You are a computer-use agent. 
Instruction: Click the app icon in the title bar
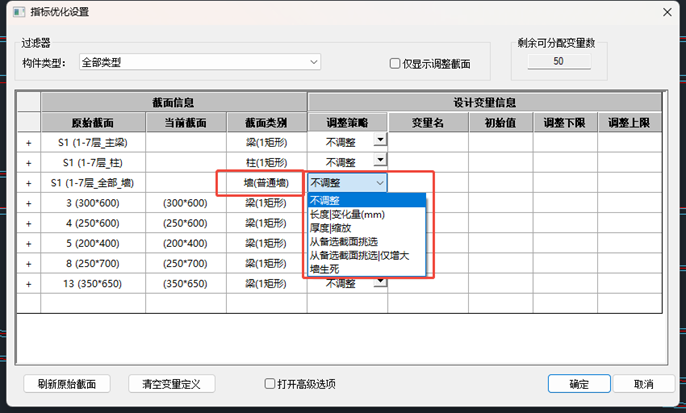[x=12, y=10]
